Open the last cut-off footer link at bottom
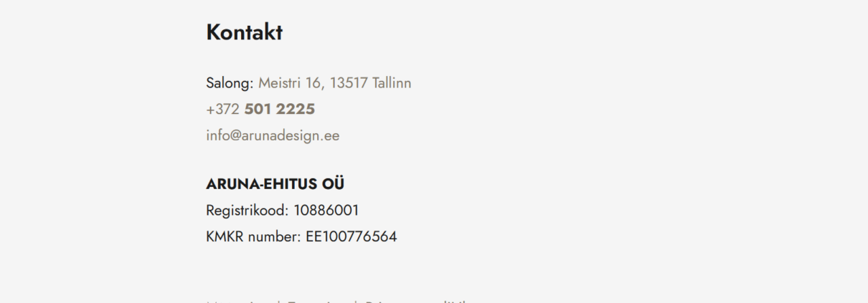Screen dimensions: 868x303 (x=416, y=301)
